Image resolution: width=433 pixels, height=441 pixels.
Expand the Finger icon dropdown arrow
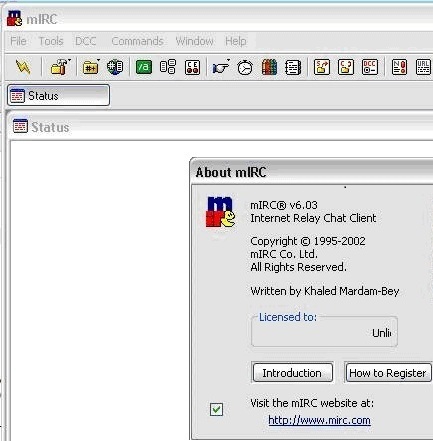[x=229, y=60]
